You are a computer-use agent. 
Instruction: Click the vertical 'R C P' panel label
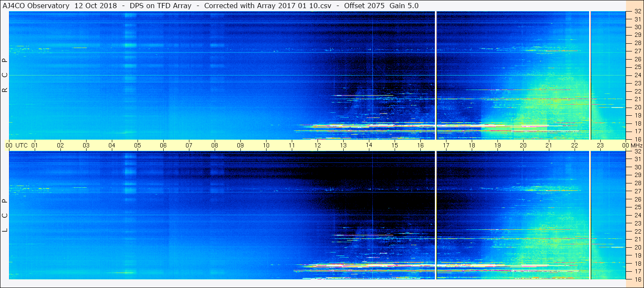(x=5, y=75)
